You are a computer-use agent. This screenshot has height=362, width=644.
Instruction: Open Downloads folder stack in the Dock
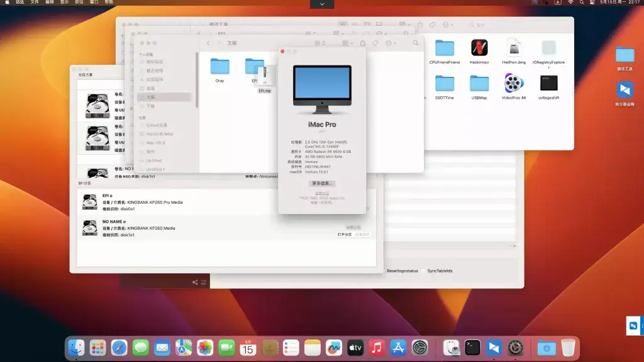(x=547, y=348)
